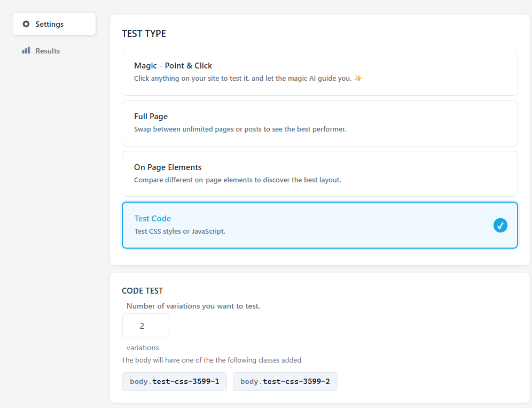This screenshot has height=408, width=532.
Task: Click 'Swap between unlimited pages' description
Action: click(240, 129)
